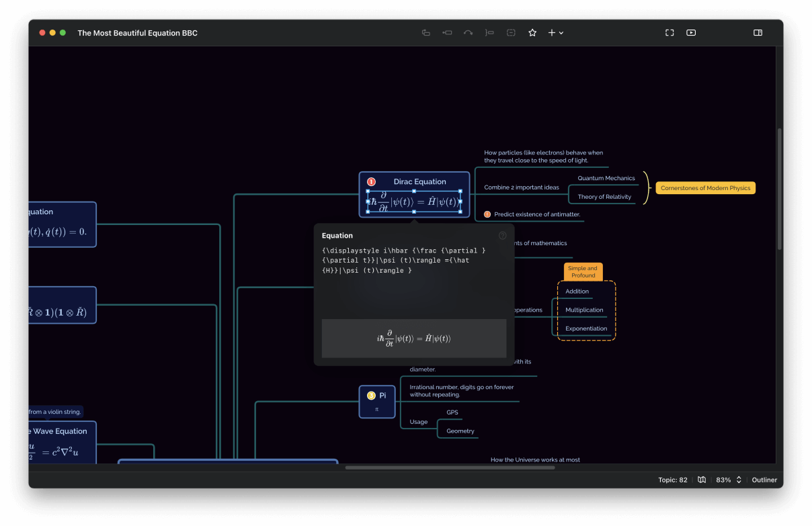
Task: Click the star Marker toolbar icon
Action: [532, 32]
